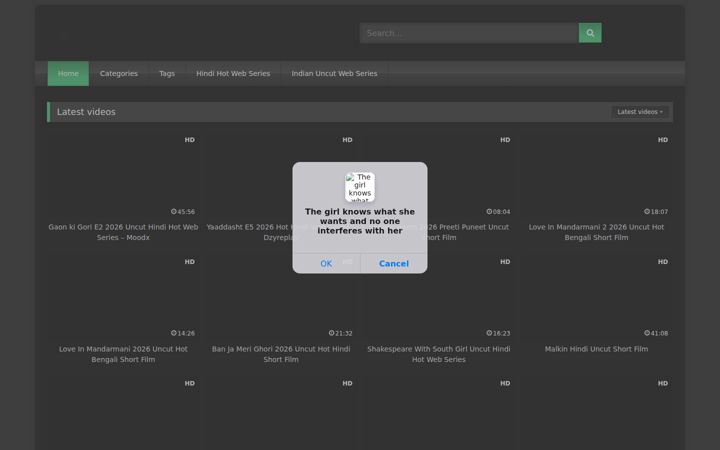This screenshot has width=720, height=450.
Task: Focus the Search input field
Action: pyautogui.click(x=469, y=33)
